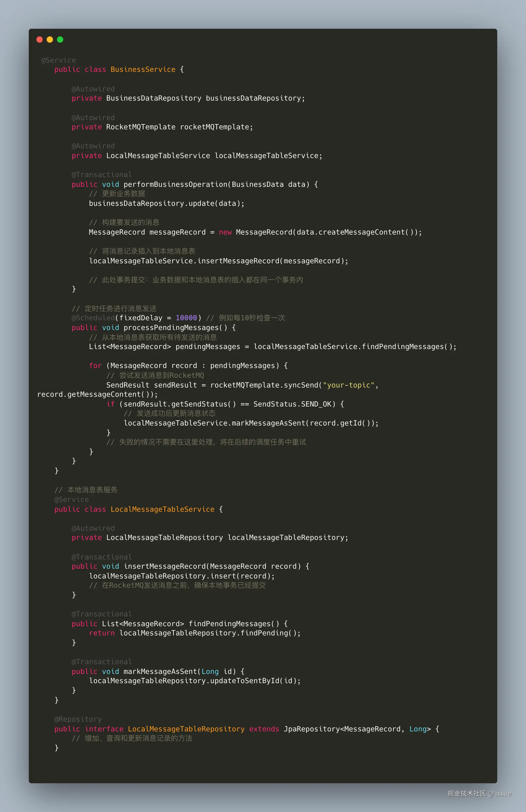
Task: Click the yellow minimize dot
Action: (50, 40)
